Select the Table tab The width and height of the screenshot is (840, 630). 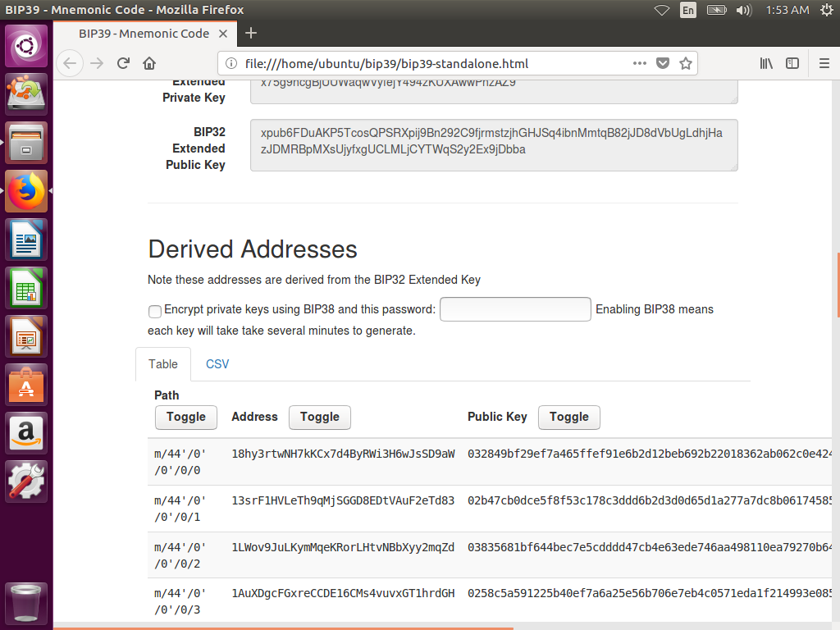tap(163, 364)
